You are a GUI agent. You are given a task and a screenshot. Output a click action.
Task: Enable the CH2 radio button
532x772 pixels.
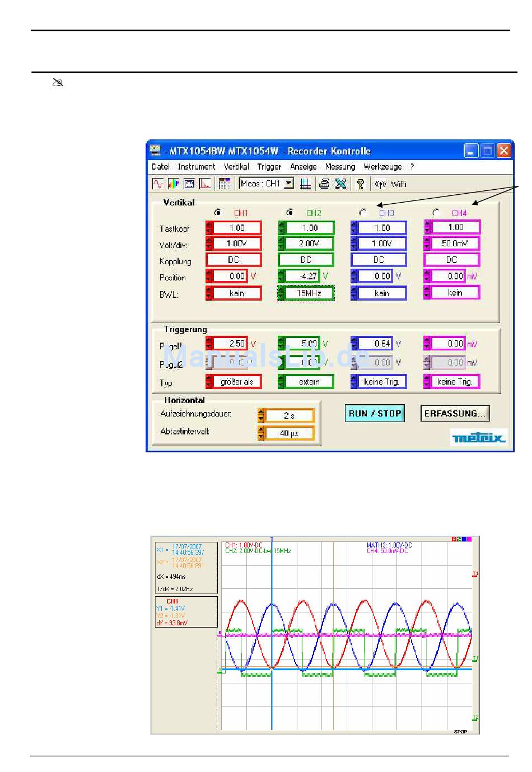(x=290, y=213)
